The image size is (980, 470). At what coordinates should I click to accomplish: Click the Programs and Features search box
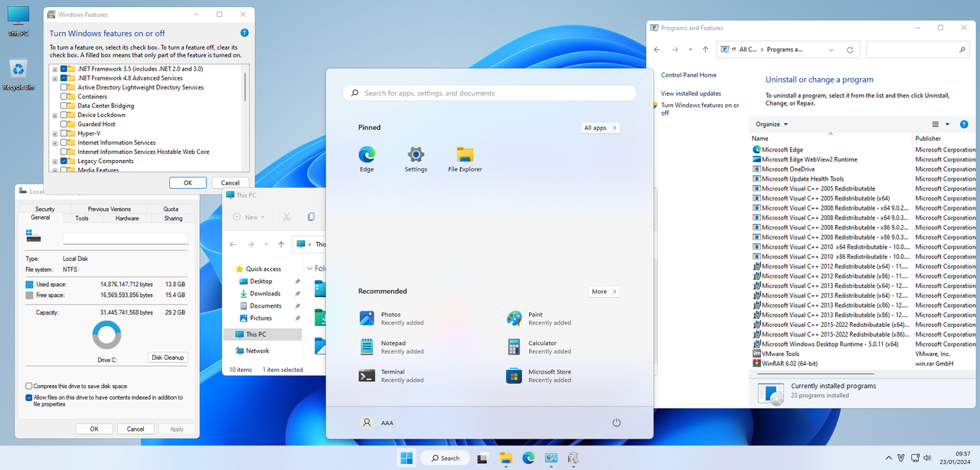point(917,49)
